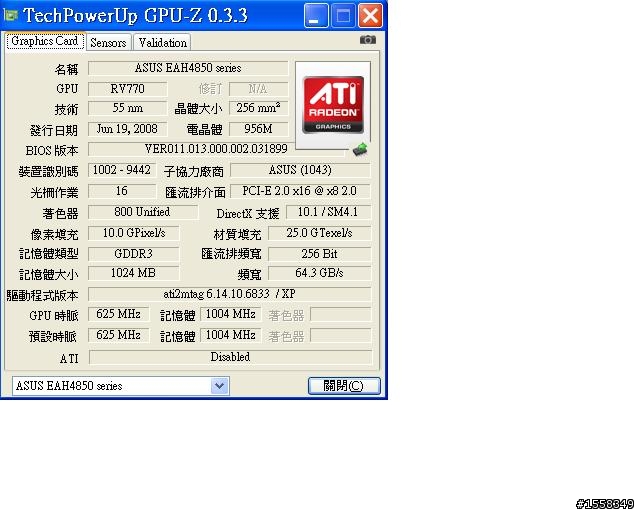Close GPU-Z with the red X
640x512 pixels.
370,16
